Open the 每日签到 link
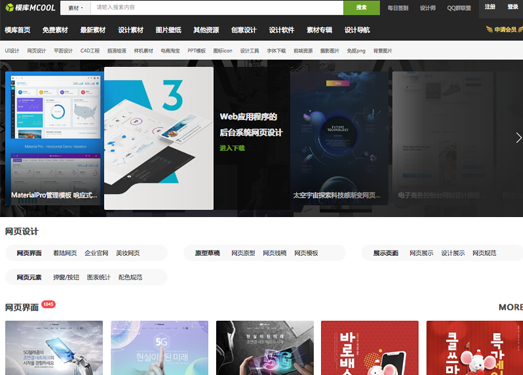 click(398, 8)
